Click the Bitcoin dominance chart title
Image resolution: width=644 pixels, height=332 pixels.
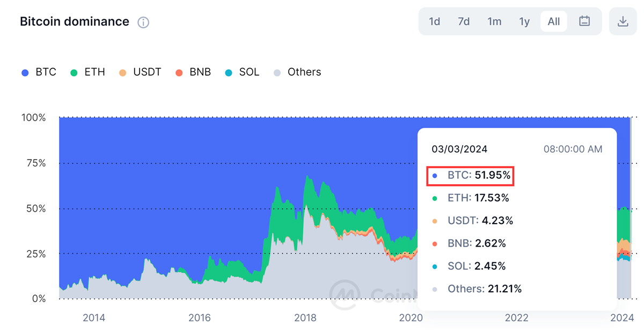click(75, 21)
